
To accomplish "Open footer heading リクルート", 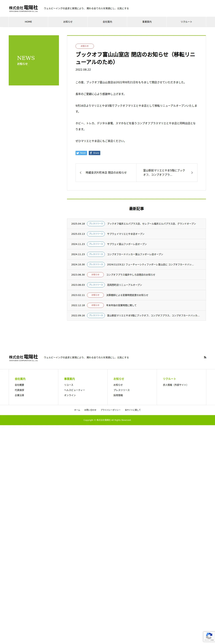I will (169, 379).
